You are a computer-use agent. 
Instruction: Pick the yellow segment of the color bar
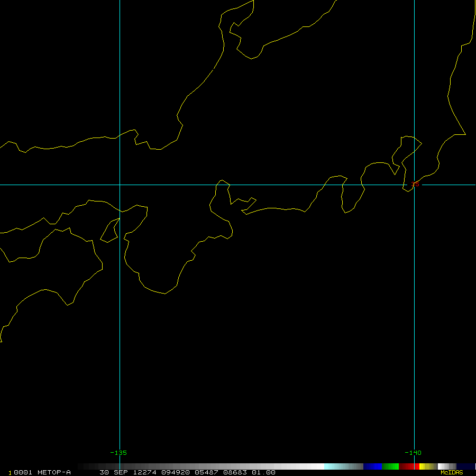click(x=426, y=466)
